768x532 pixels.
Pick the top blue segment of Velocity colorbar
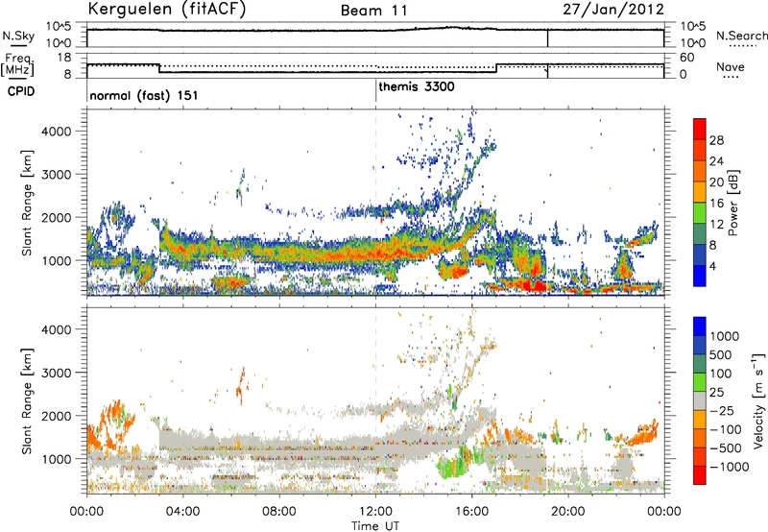[x=700, y=326]
